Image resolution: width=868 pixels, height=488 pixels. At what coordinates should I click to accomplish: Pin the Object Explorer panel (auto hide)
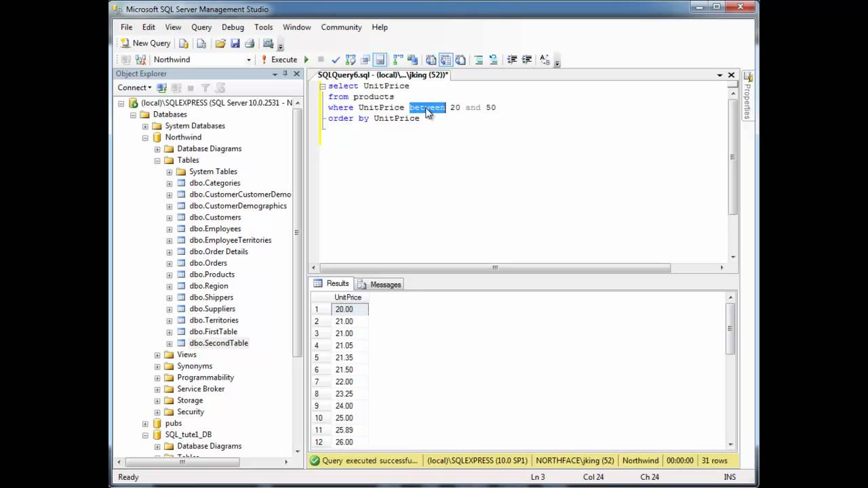[285, 73]
